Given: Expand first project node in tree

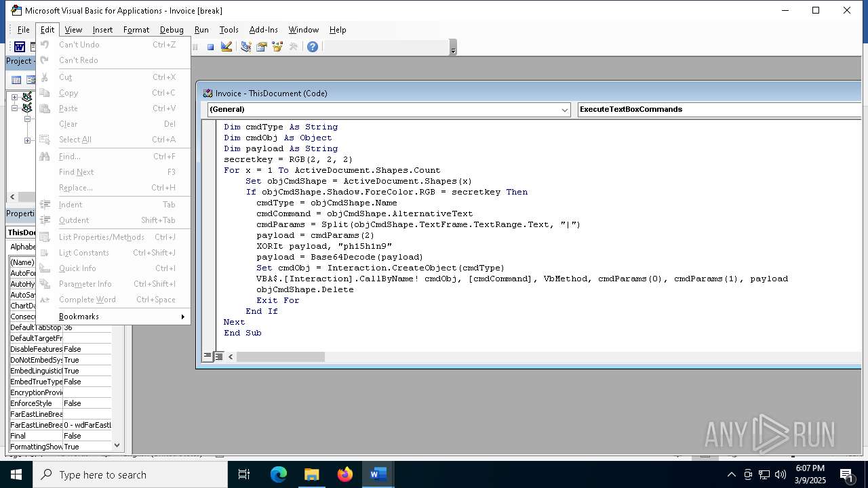Looking at the screenshot, I should coord(14,97).
